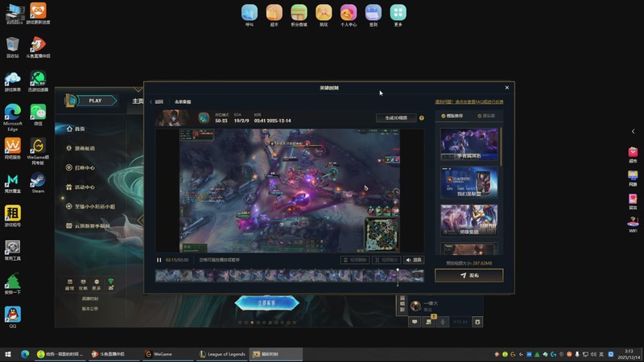
Task: Click the friend avatar 一缕火
Action: [415, 306]
